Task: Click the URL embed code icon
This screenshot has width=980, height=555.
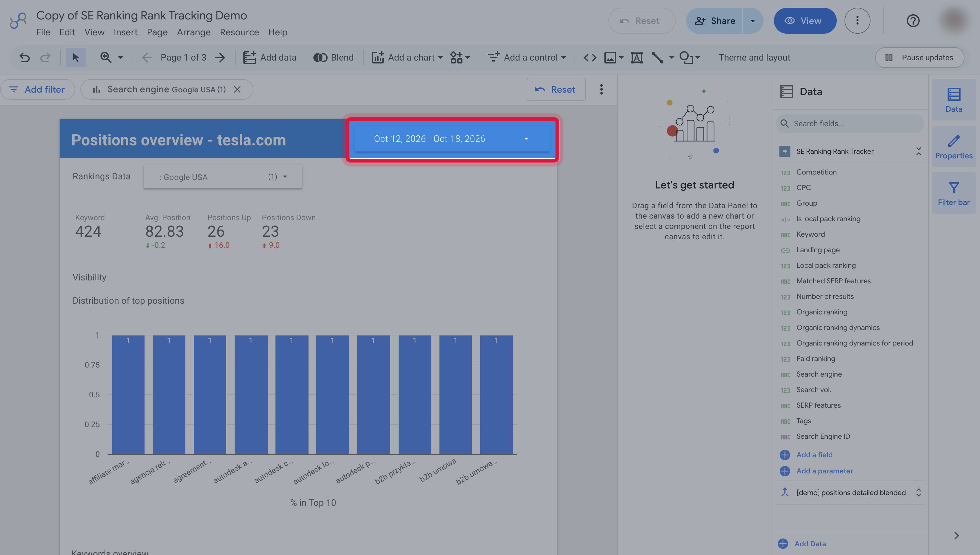Action: [590, 58]
